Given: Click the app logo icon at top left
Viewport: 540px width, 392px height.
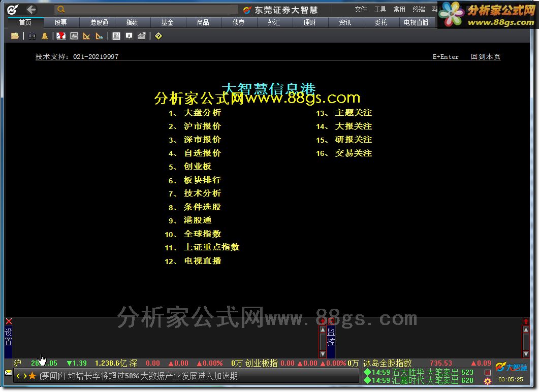Looking at the screenshot, I should tap(13, 10).
